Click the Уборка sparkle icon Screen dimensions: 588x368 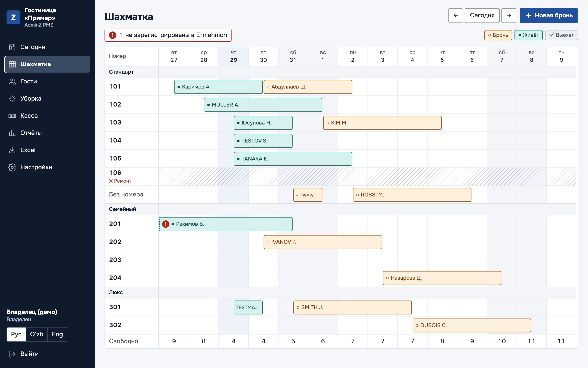click(x=12, y=99)
